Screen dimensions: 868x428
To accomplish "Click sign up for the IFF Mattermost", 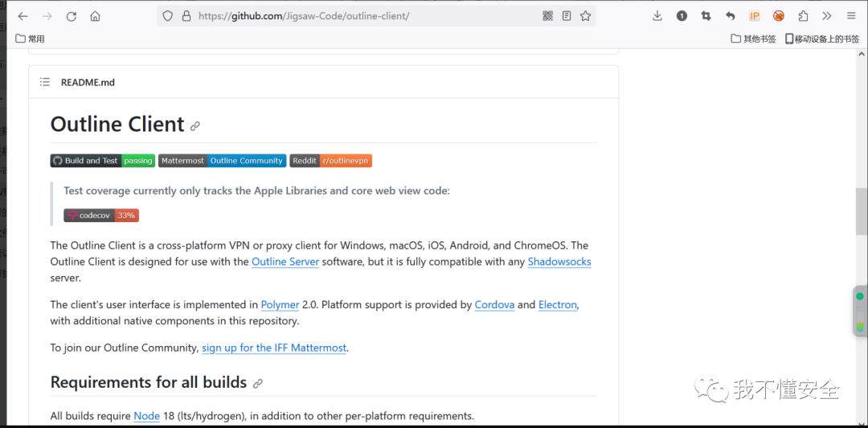I will click(x=274, y=348).
